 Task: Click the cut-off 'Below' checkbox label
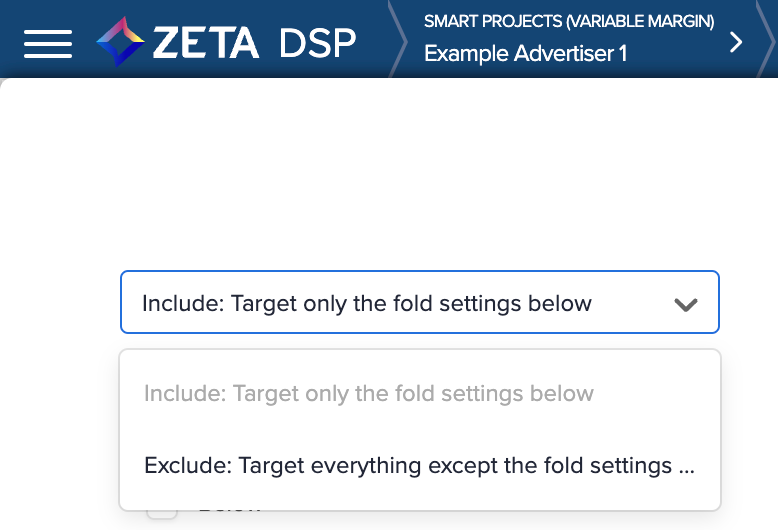pos(228,510)
